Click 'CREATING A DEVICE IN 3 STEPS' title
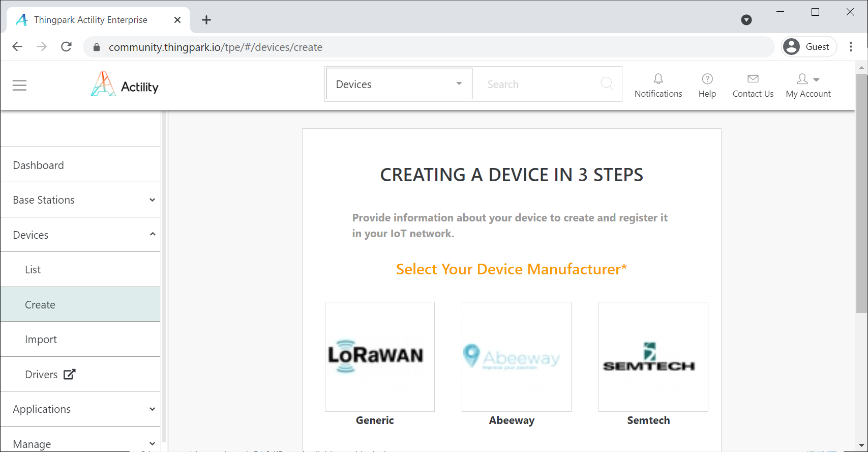 [512, 175]
